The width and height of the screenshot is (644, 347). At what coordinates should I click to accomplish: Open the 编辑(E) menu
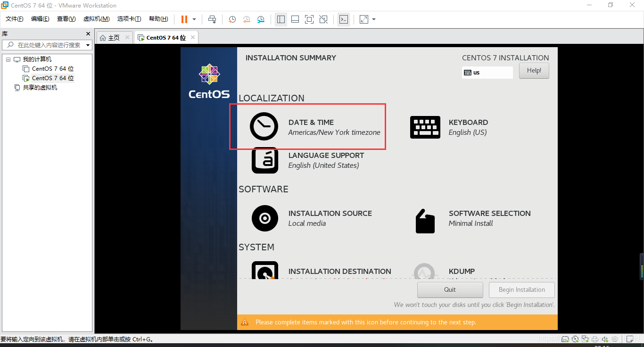tap(40, 19)
